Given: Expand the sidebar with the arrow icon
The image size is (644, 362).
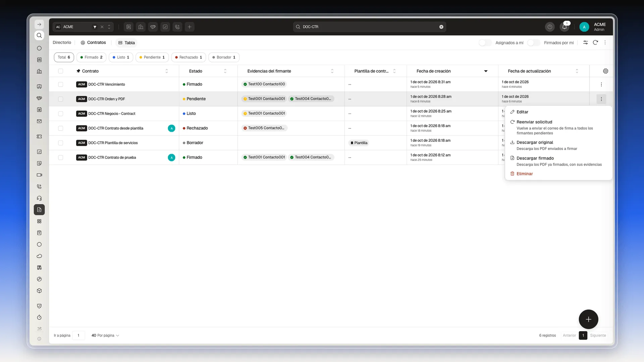Looking at the screenshot, I should 39,24.
